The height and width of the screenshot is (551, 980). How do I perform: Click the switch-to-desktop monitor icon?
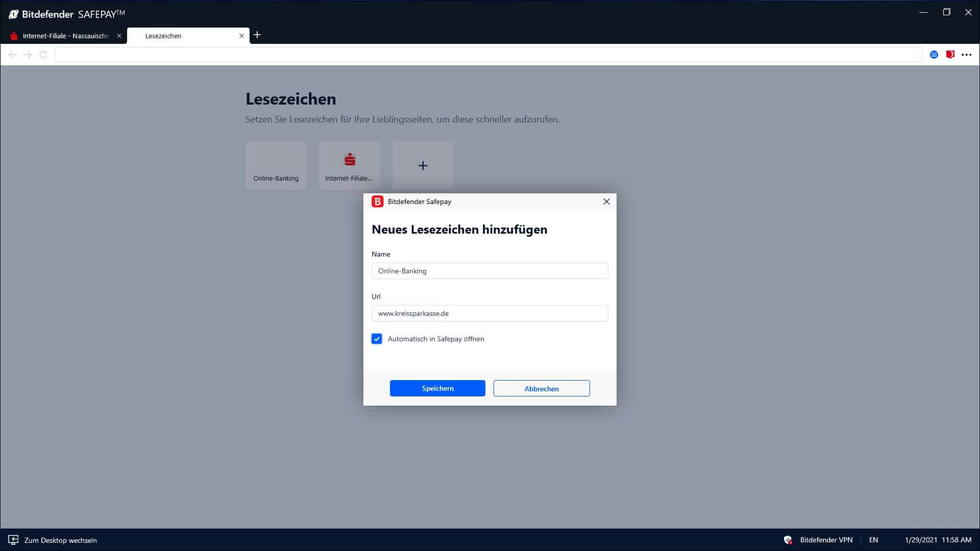(13, 540)
